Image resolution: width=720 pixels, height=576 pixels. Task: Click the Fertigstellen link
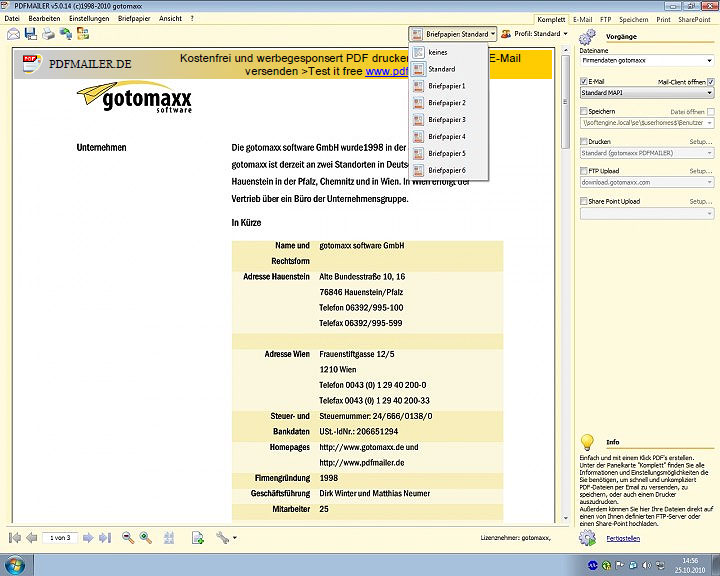coord(623,538)
